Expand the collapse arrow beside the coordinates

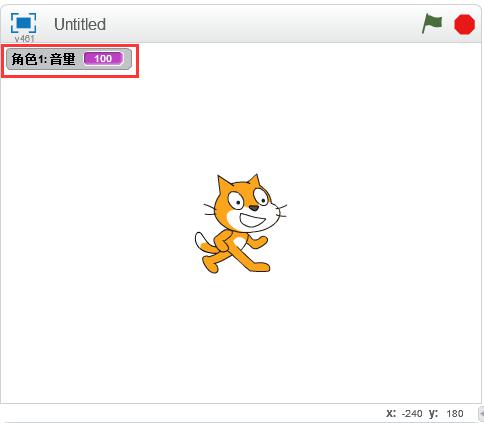click(481, 413)
